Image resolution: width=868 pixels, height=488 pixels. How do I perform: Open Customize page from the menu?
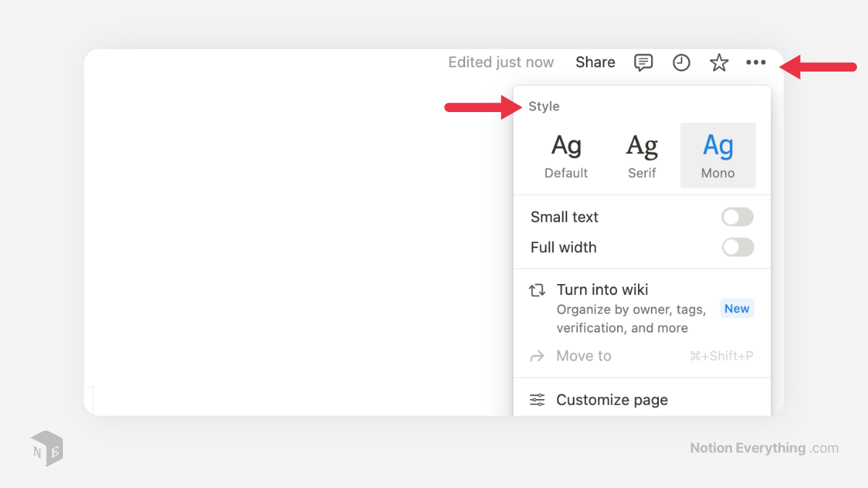point(612,399)
